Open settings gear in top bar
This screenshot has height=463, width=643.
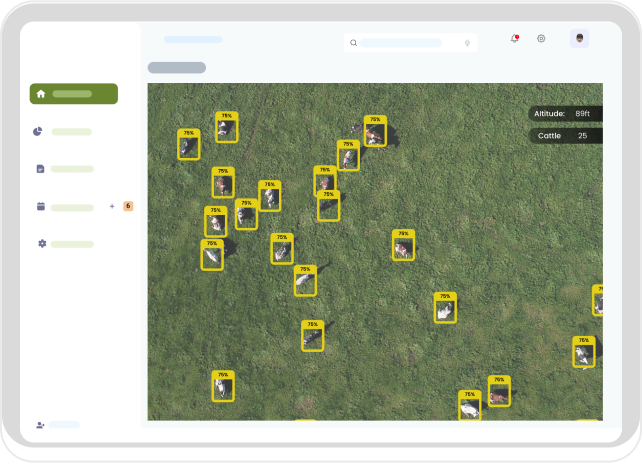(541, 39)
